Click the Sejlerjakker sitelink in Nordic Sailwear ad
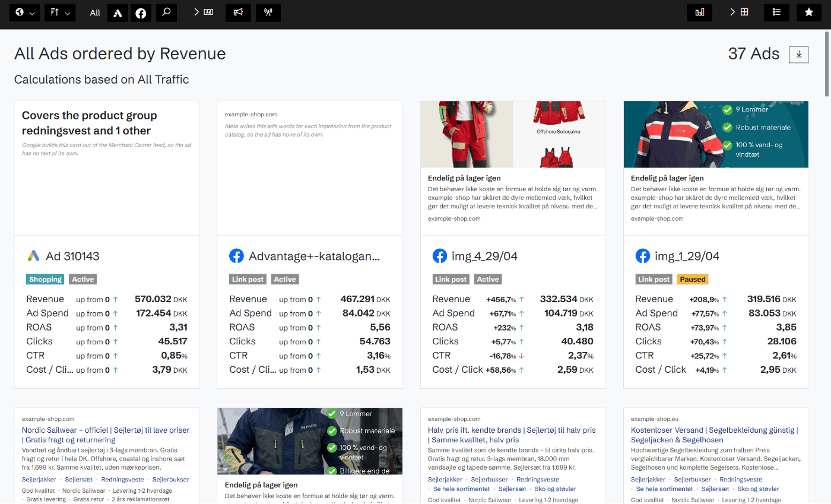This screenshot has height=504, width=831. (x=39, y=480)
